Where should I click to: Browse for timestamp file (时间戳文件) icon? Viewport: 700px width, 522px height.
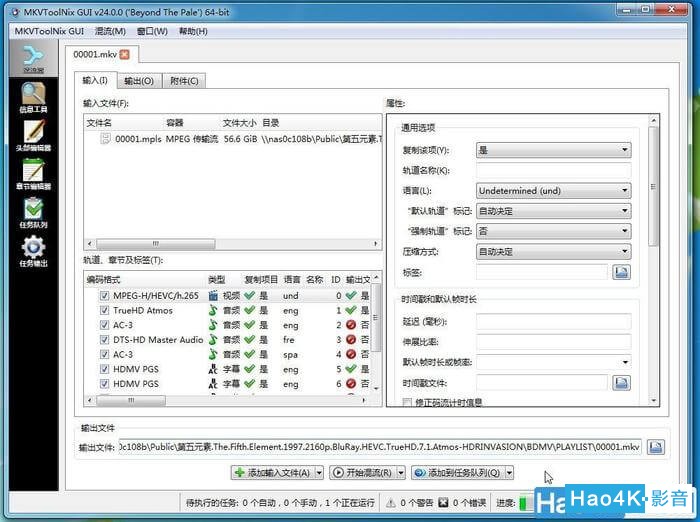[x=621, y=383]
